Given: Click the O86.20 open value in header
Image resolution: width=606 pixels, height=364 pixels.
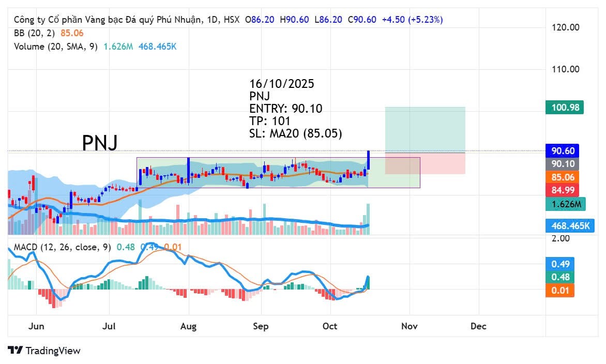Looking at the screenshot, I should [260, 19].
